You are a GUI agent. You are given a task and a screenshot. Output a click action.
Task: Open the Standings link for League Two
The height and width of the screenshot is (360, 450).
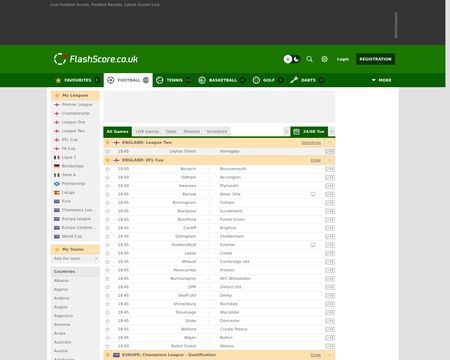click(x=311, y=143)
